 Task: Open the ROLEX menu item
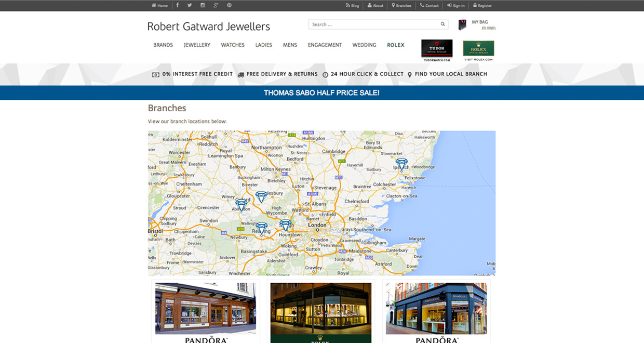coord(396,45)
